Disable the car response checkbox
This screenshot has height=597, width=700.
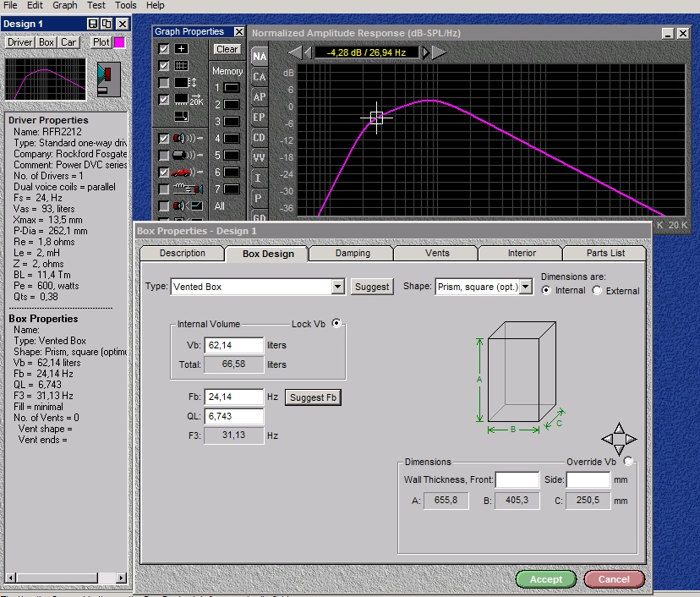point(164,173)
